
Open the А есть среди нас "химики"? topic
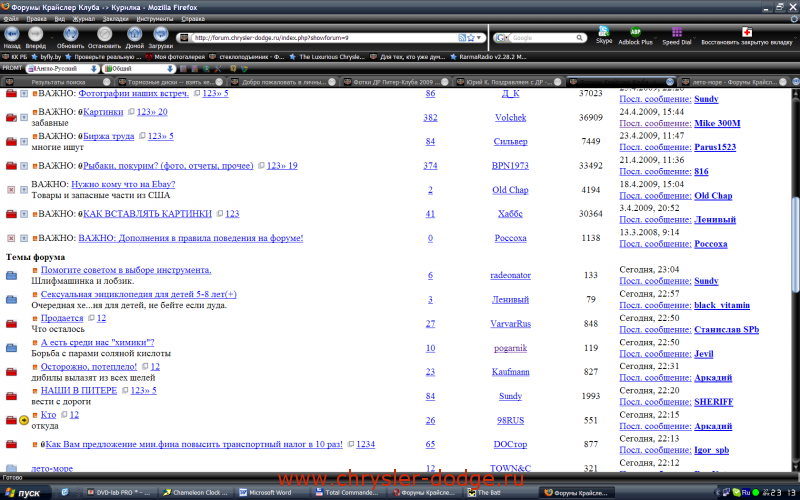pyautogui.click(x=97, y=342)
